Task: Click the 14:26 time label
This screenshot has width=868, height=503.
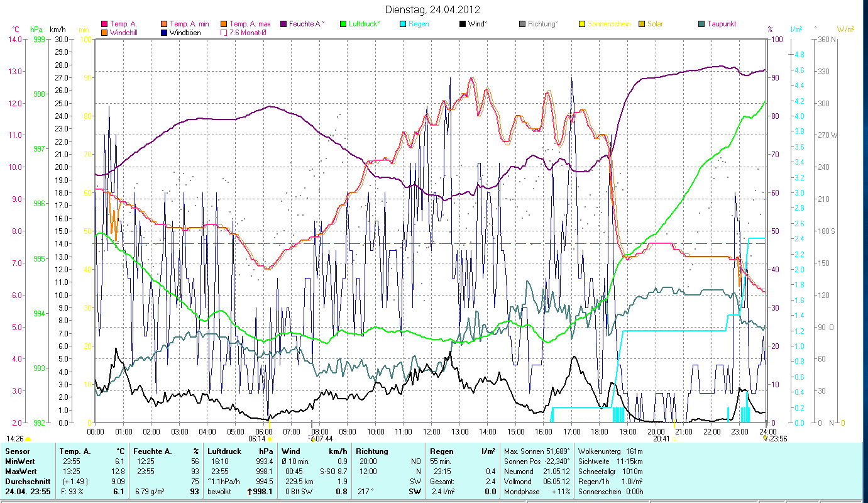Action: pos(15,439)
